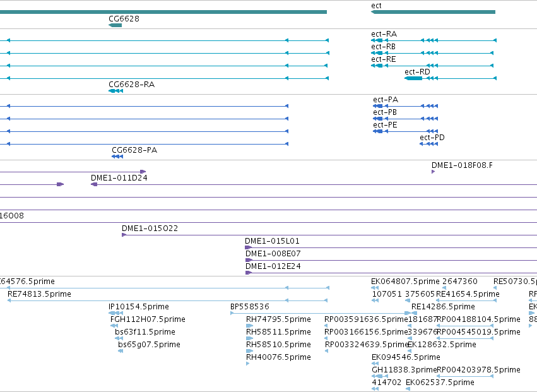
Task: Select the ect-RA transcript
Action: coord(434,40)
